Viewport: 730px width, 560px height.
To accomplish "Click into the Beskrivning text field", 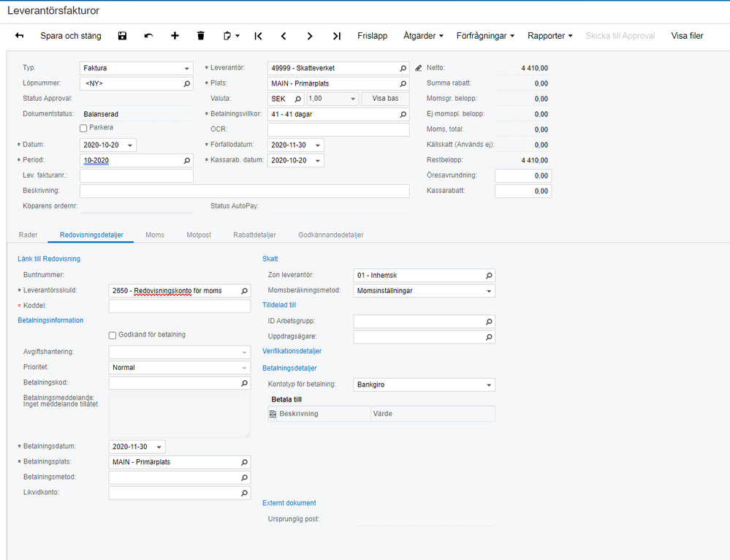I will (244, 191).
